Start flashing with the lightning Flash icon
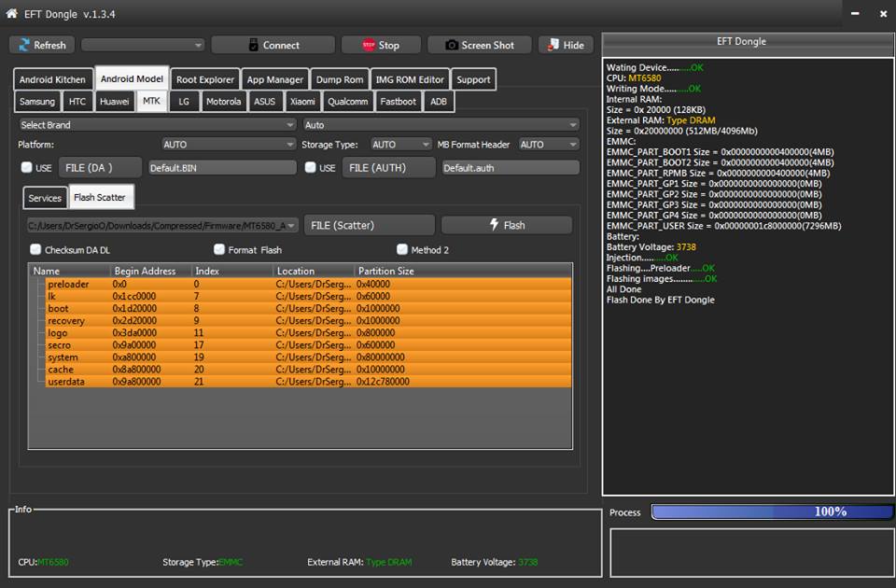The image size is (896, 588). [494, 225]
